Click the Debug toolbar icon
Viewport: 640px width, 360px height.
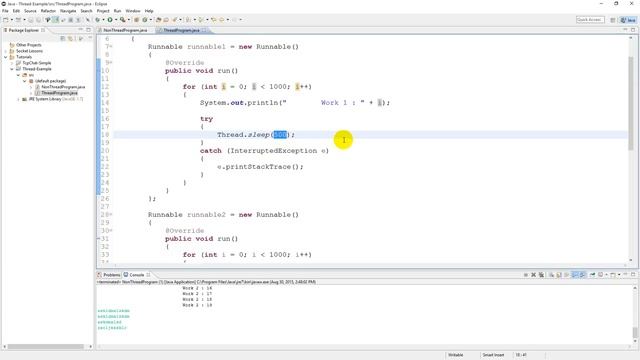98,20
